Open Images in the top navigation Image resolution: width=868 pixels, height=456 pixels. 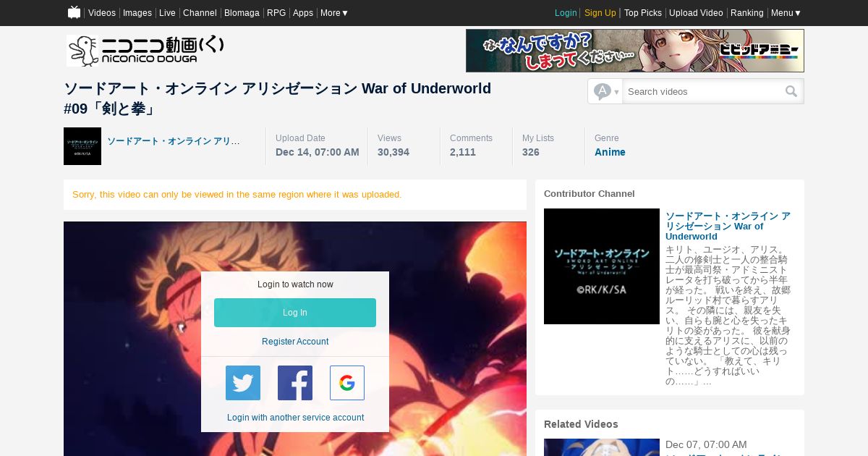[137, 13]
